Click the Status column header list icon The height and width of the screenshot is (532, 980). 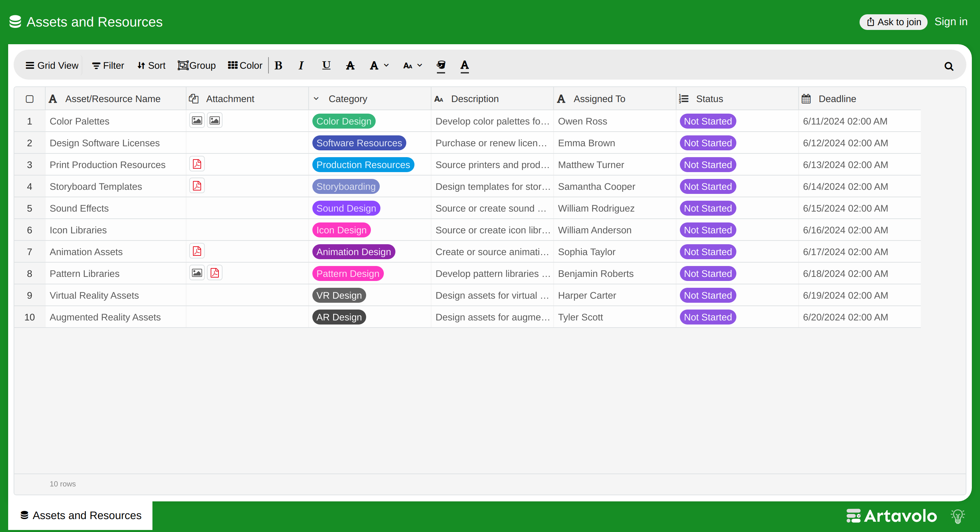click(684, 99)
